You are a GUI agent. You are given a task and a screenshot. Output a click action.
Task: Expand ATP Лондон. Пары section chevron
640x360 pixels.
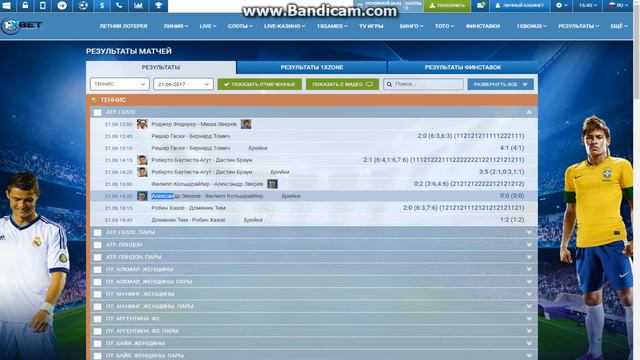click(529, 257)
